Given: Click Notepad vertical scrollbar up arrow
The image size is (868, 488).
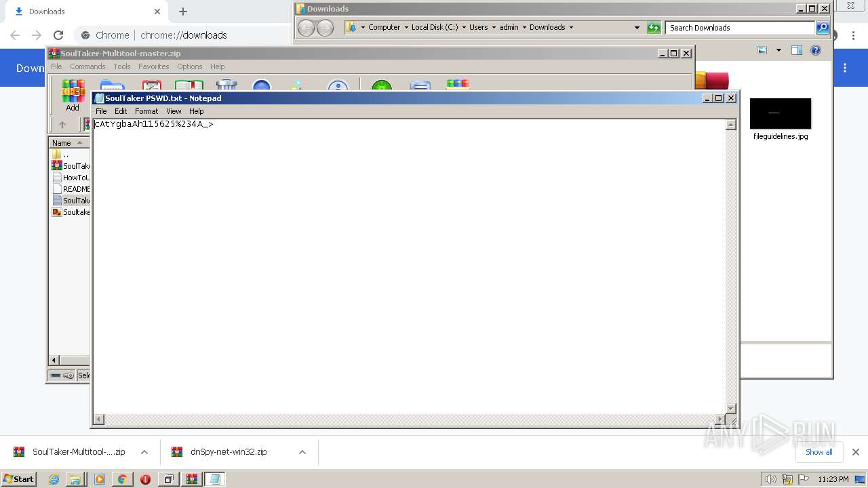Looking at the screenshot, I should click(731, 125).
